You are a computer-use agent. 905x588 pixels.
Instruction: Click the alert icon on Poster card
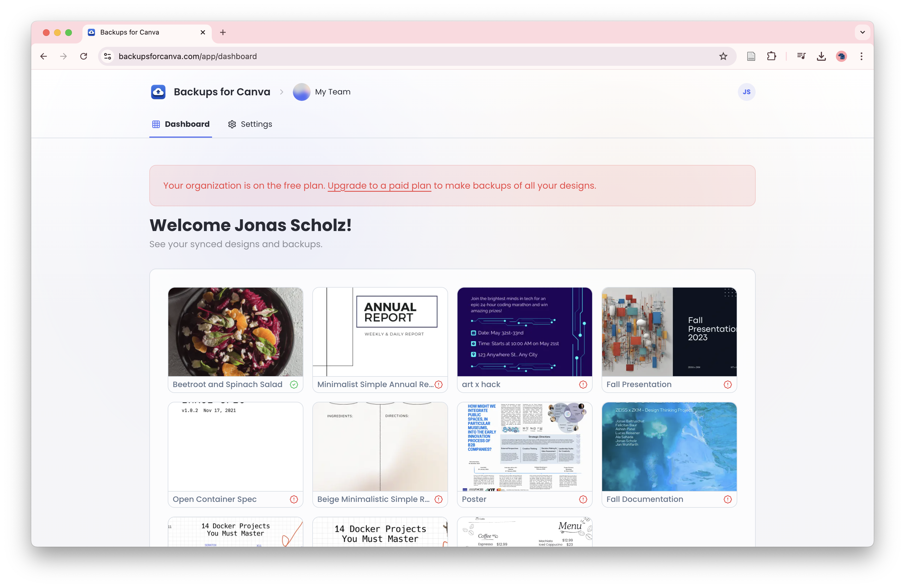pos(583,499)
